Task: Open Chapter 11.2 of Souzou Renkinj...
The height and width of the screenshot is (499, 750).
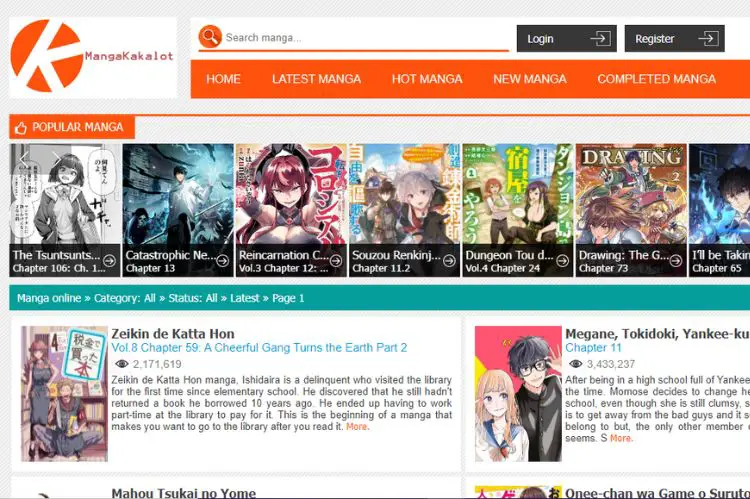Action: pos(381,269)
